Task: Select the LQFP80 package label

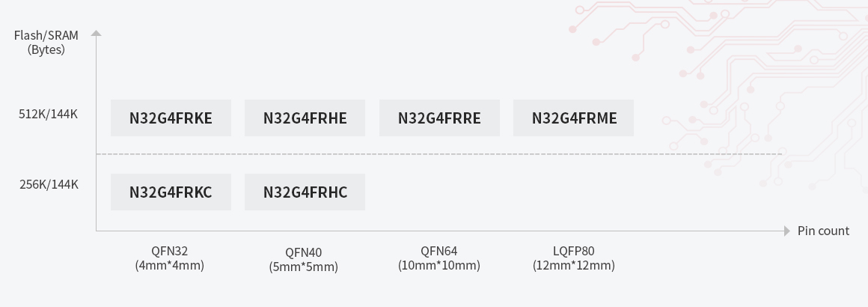Action: [x=573, y=251]
